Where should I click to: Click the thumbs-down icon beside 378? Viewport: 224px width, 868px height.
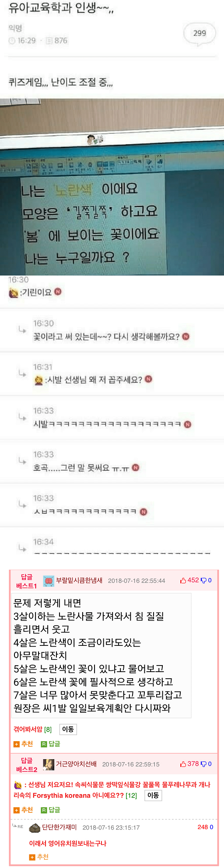(203, 764)
